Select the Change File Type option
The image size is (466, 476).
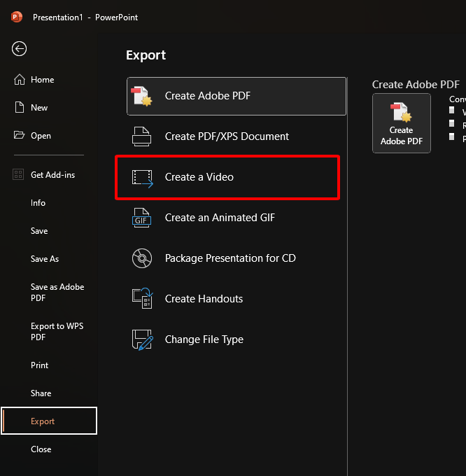(x=236, y=339)
